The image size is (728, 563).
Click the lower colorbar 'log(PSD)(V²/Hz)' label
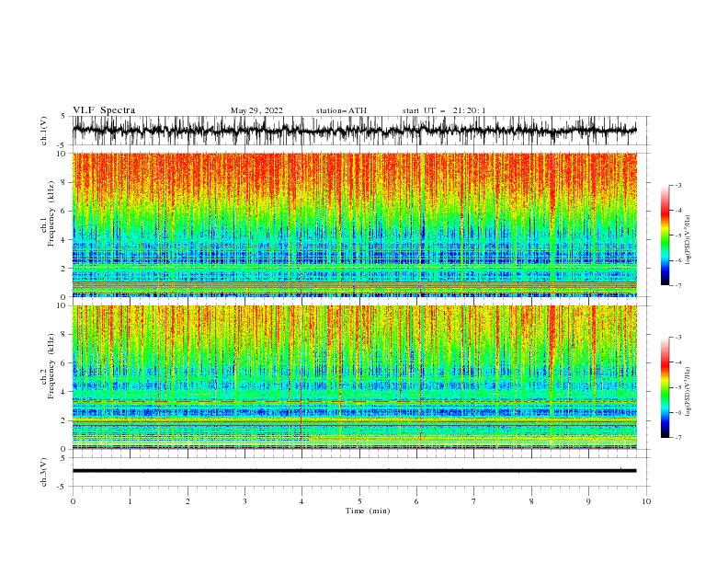coord(688,392)
